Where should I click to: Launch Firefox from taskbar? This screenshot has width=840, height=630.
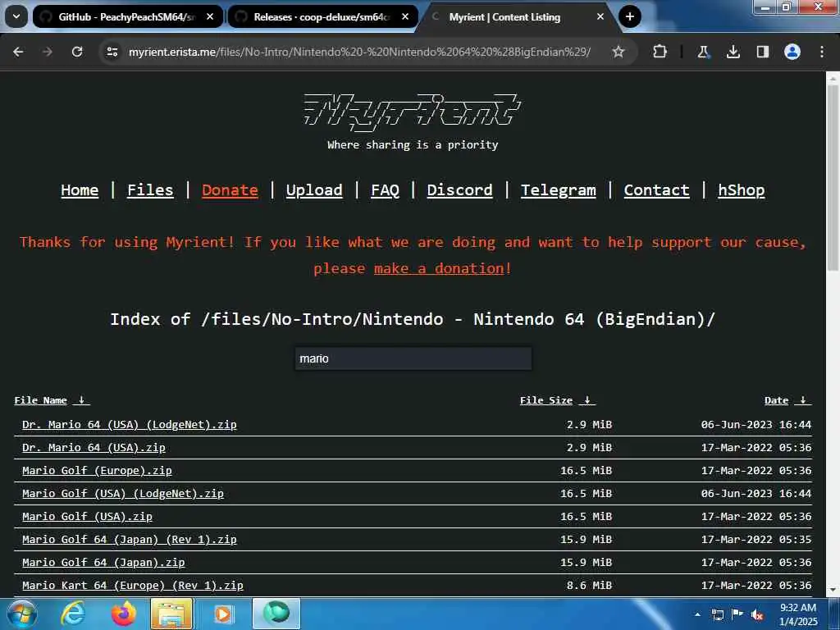[x=123, y=614]
